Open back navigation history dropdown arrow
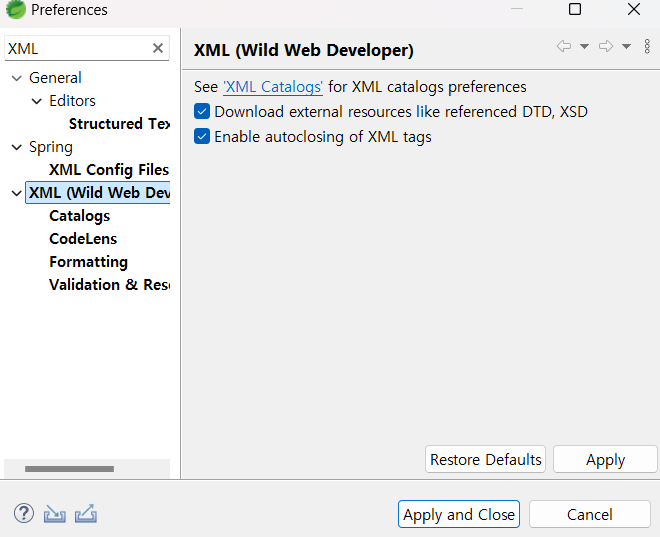The height and width of the screenshot is (537, 660). point(584,46)
